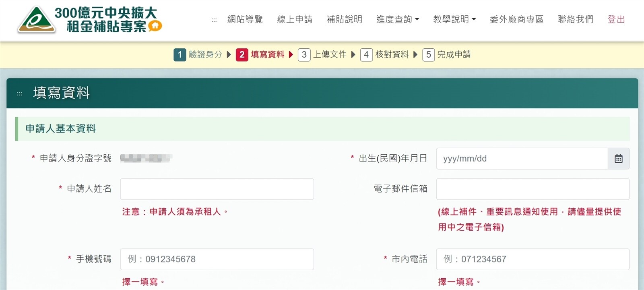Image resolution: width=644 pixels, height=290 pixels.
Task: Open the calendar date picker icon
Action: tap(619, 159)
